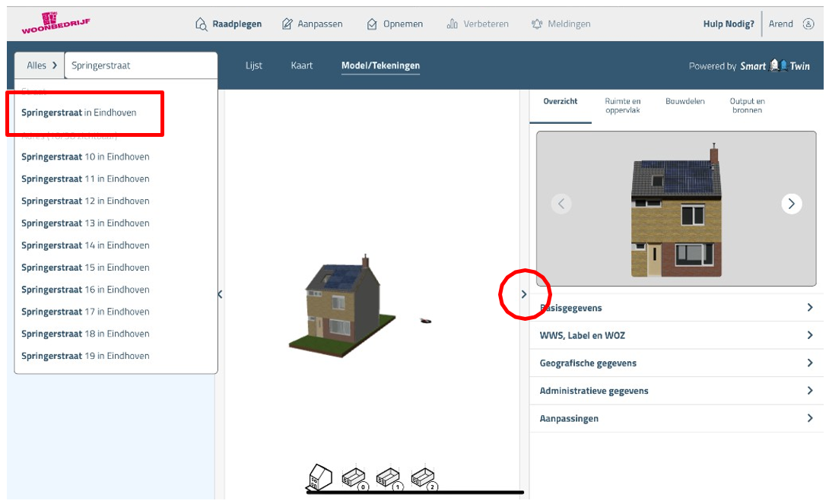Click the Springerstraat search field
Image resolution: width=829 pixels, height=504 pixels.
[x=140, y=65]
